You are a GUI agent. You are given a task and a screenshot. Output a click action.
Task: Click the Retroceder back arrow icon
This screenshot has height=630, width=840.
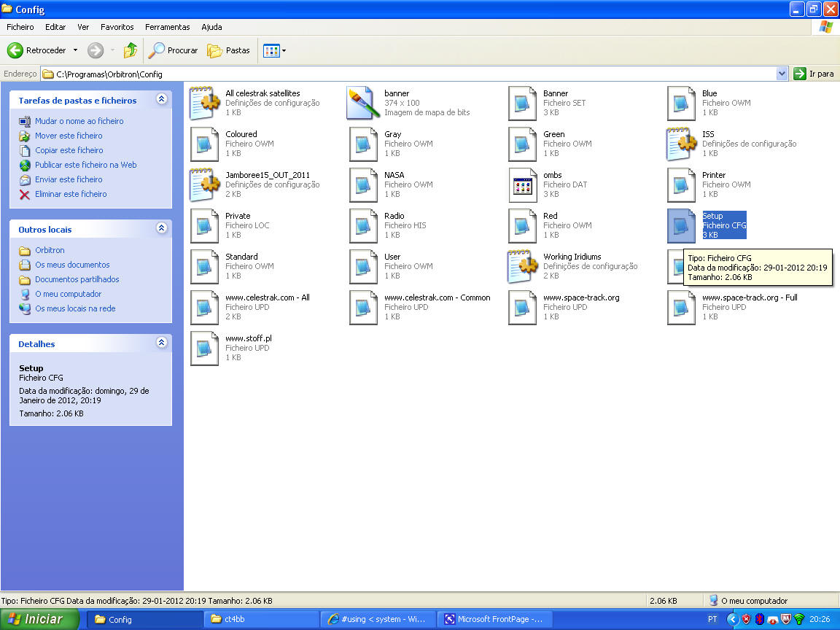tap(15, 50)
